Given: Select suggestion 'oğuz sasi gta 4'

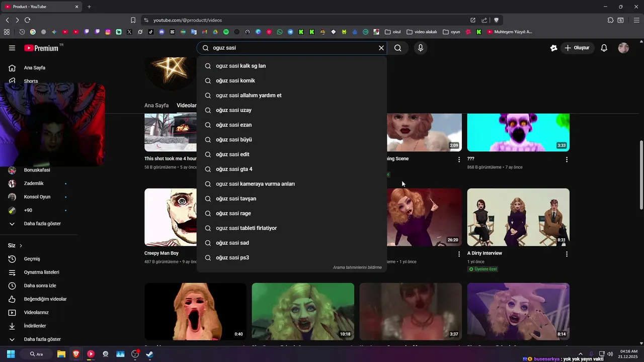Looking at the screenshot, I should click(x=292, y=169).
